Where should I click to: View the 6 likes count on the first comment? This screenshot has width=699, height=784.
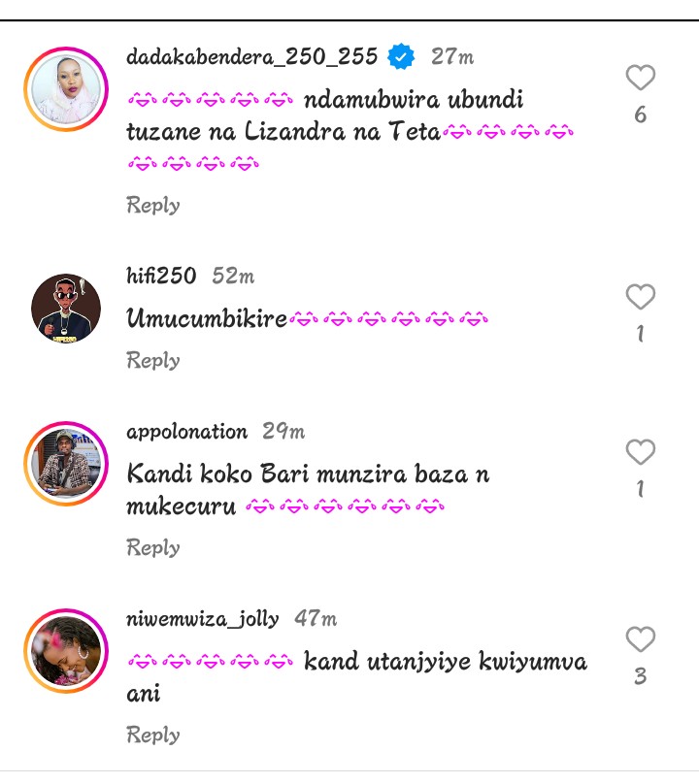click(x=640, y=115)
